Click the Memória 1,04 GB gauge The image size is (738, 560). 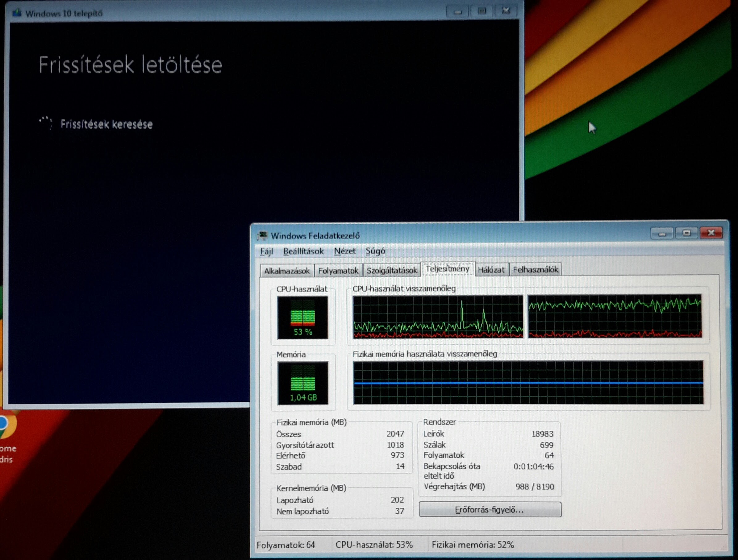(302, 383)
